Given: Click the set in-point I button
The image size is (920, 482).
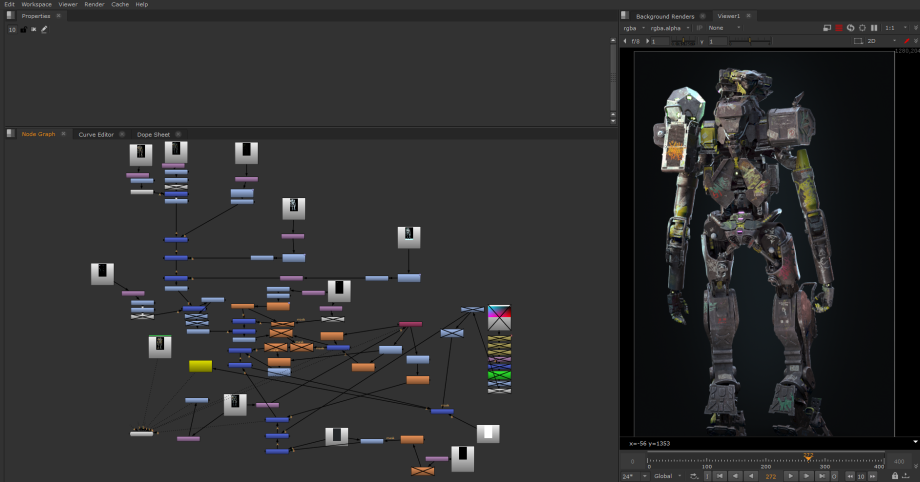Looking at the screenshot, I should click(708, 476).
